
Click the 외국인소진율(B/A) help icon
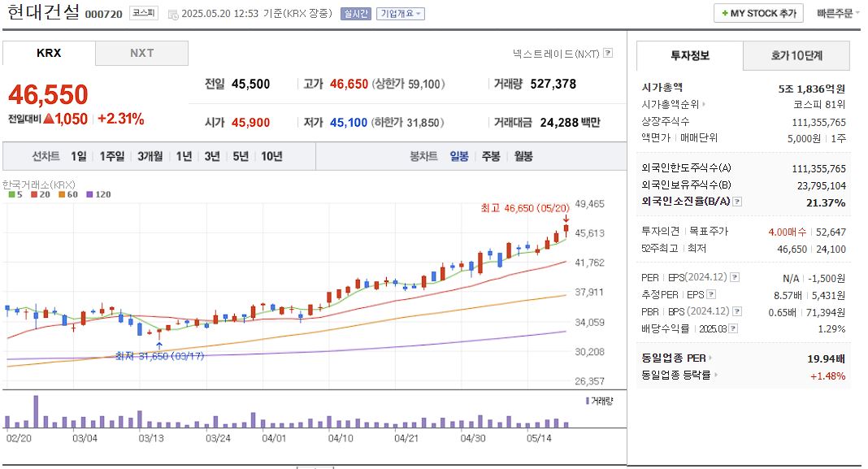737,202
